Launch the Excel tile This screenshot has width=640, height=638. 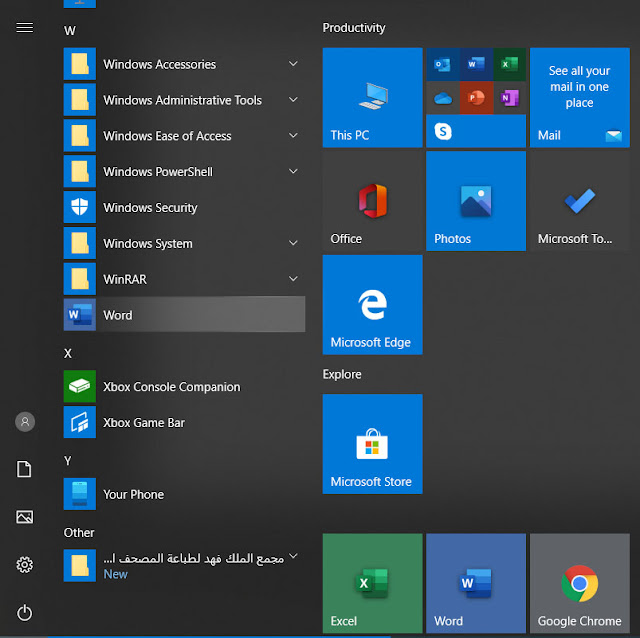[x=372, y=583]
